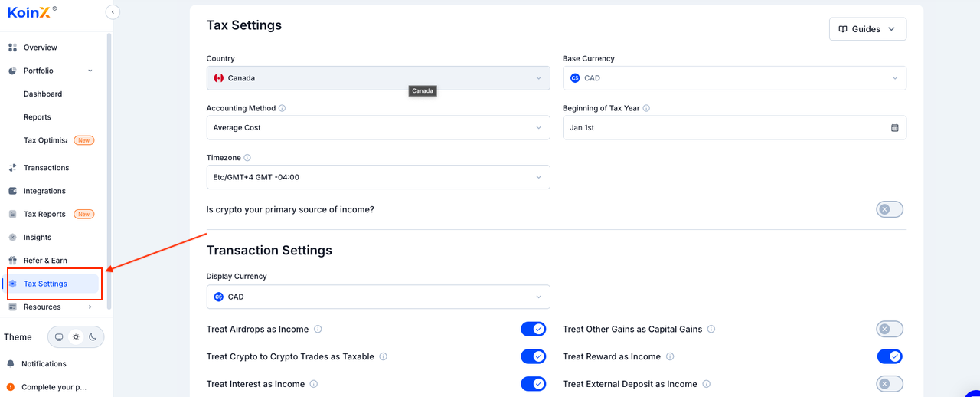The image size is (980, 397).
Task: Click info icon next to Treat Airdrops as Income
Action: tap(318, 330)
